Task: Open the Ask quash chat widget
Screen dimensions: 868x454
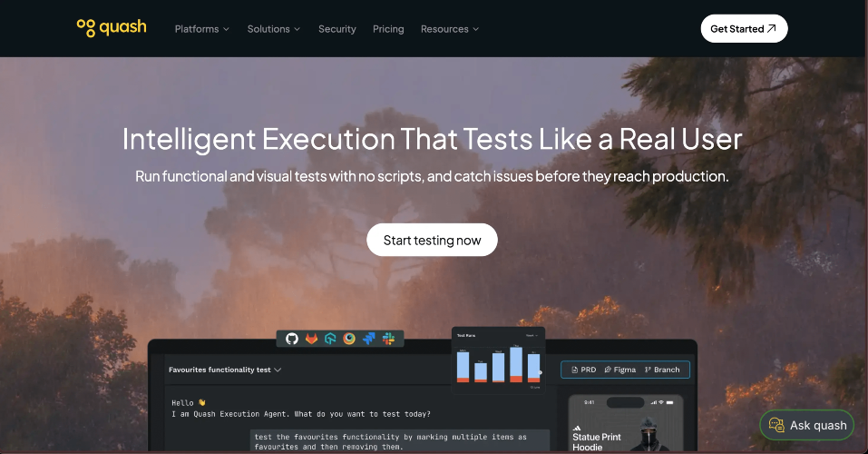Action: click(807, 425)
